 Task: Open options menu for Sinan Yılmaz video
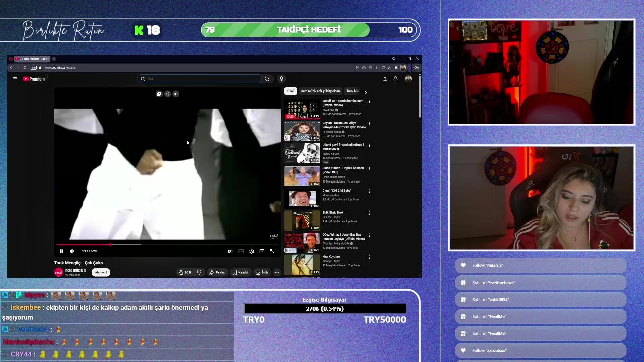pyautogui.click(x=369, y=168)
